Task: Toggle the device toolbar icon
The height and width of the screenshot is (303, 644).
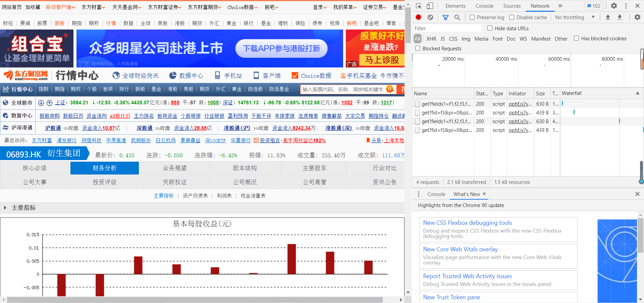Action: (x=430, y=6)
